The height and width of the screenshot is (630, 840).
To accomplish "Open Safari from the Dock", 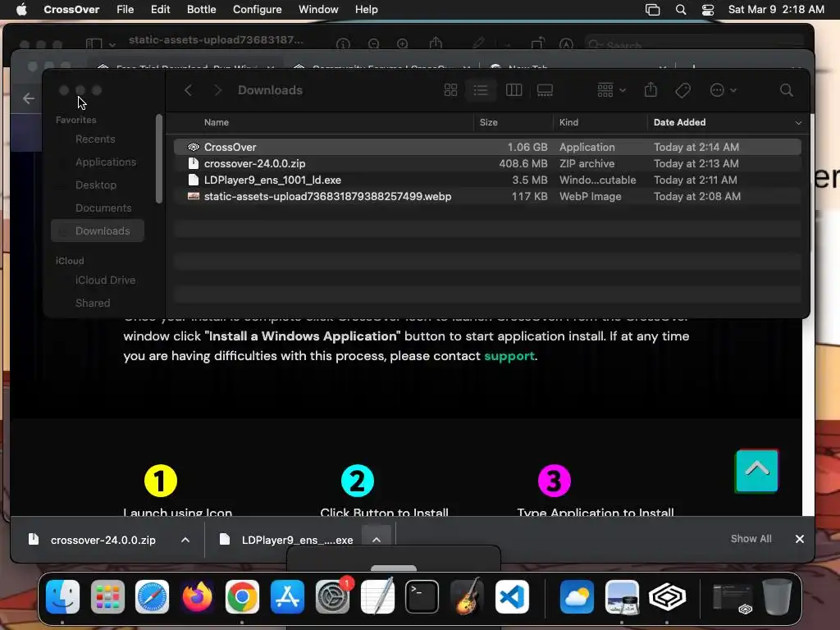I will [x=152, y=596].
